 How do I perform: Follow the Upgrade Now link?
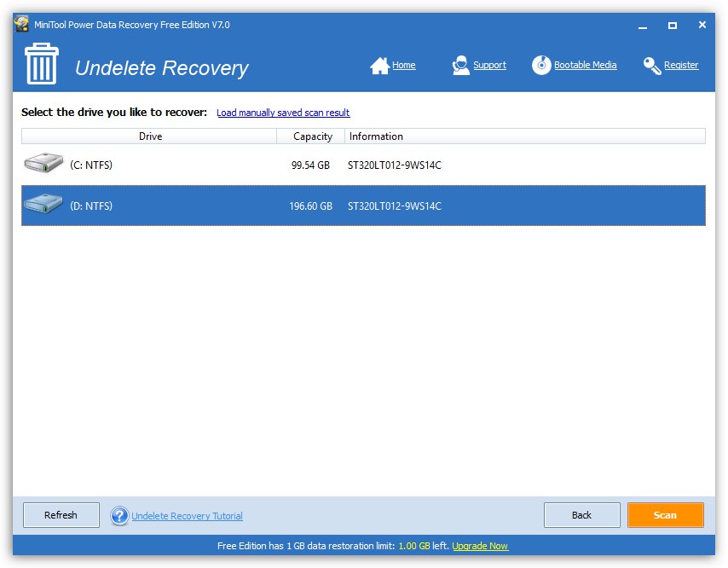(480, 546)
